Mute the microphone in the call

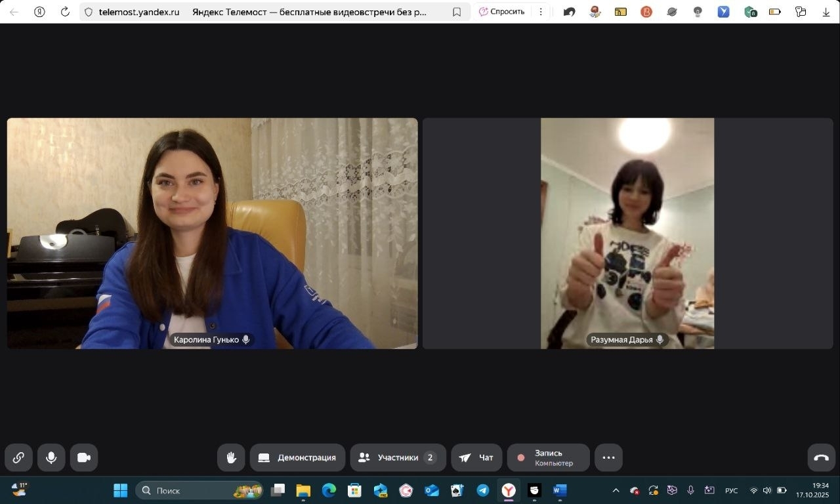tap(51, 457)
